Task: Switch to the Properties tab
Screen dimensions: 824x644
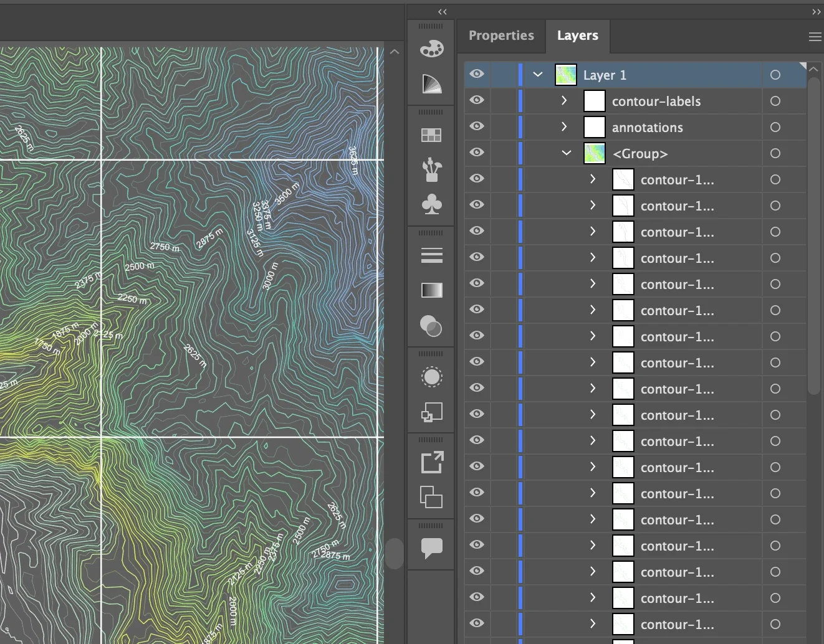Action: 501,36
